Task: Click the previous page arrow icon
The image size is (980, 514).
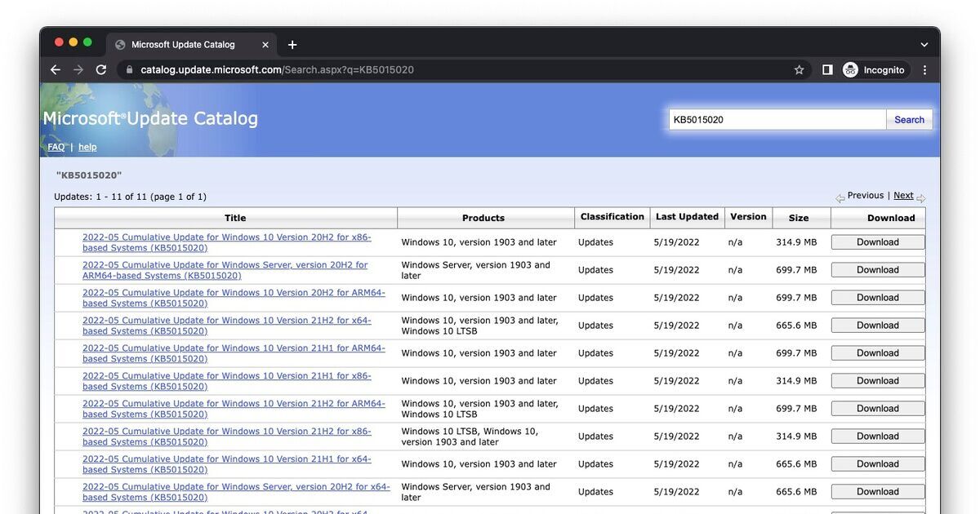Action: coord(840,198)
